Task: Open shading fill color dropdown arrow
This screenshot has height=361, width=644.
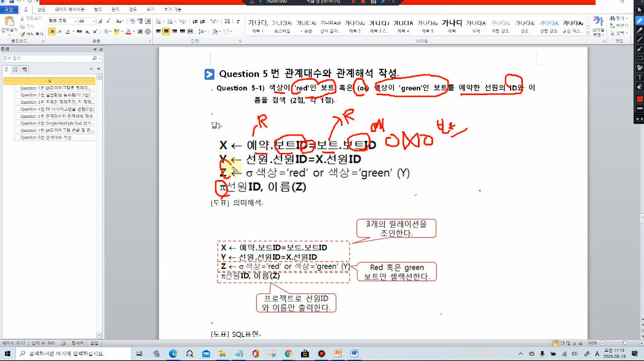Action: 220,31
